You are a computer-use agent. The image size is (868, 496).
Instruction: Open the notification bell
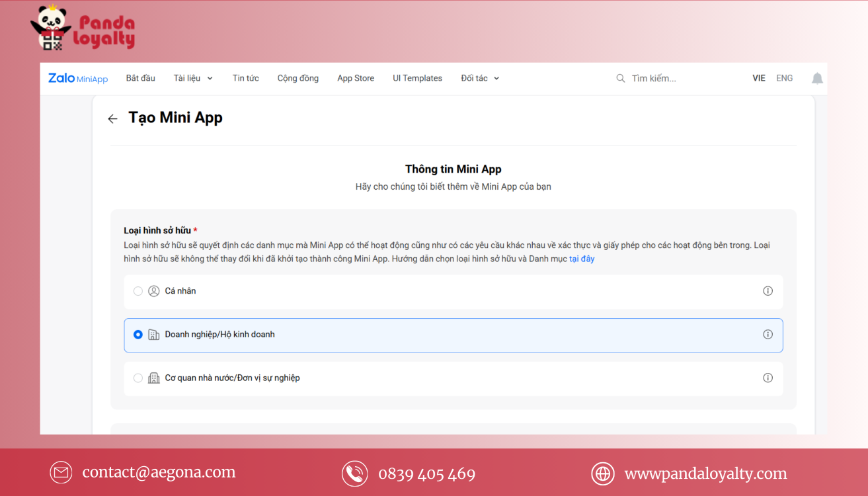click(x=817, y=78)
